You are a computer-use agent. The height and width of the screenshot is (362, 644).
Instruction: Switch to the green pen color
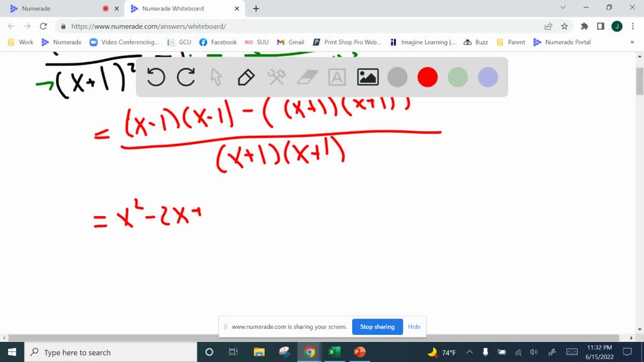click(x=457, y=77)
